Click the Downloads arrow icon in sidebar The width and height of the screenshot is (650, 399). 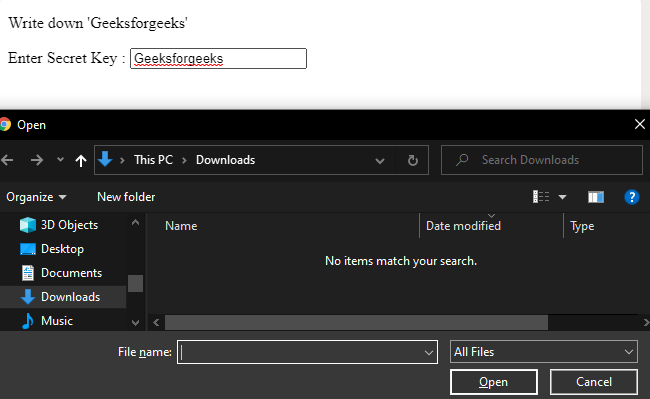point(28,297)
